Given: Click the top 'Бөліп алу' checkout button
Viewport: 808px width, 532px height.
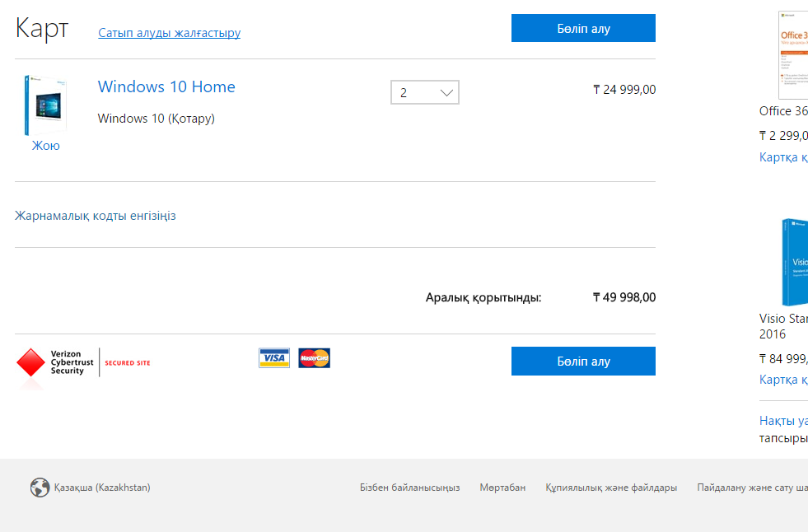Looking at the screenshot, I should click(583, 28).
